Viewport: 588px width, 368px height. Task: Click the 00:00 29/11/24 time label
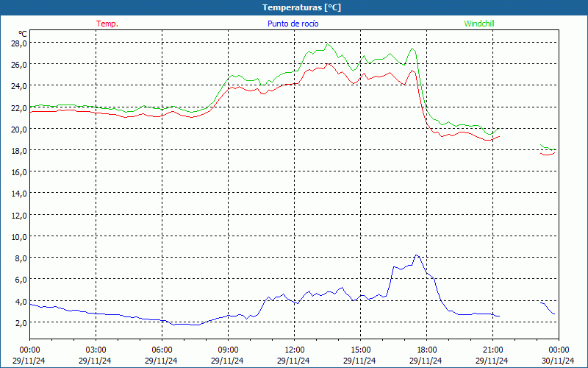tap(29, 355)
